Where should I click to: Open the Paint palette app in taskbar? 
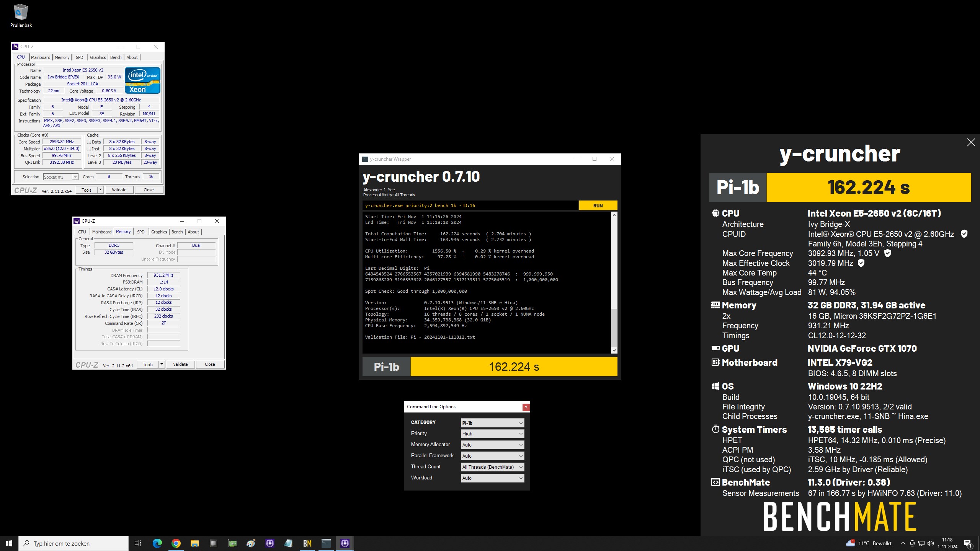tap(251, 543)
